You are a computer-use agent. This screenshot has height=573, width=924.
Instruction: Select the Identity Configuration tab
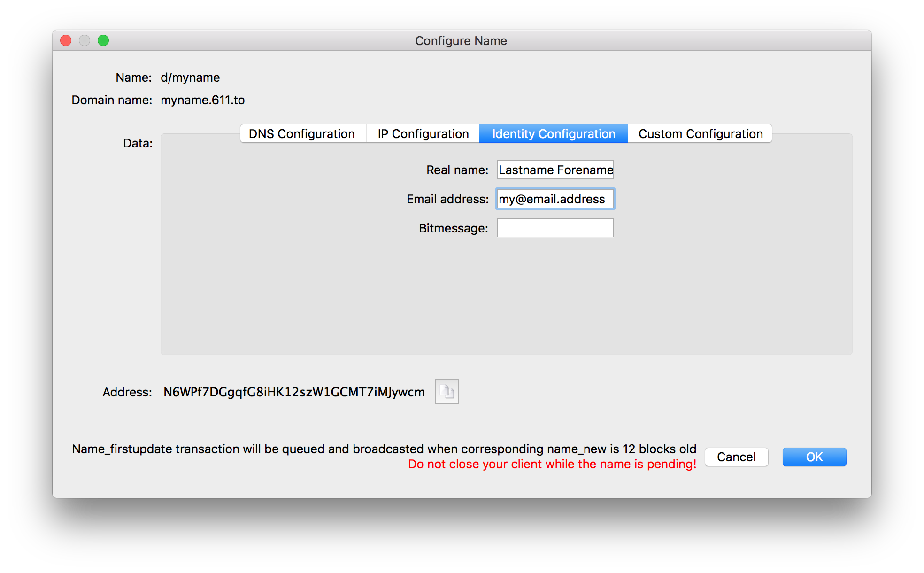click(554, 134)
